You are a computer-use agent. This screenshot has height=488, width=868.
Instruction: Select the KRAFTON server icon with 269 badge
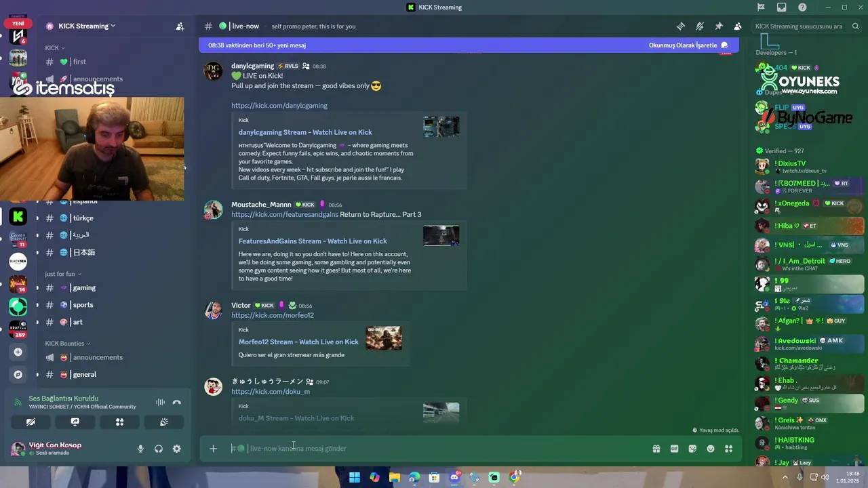tap(18, 329)
